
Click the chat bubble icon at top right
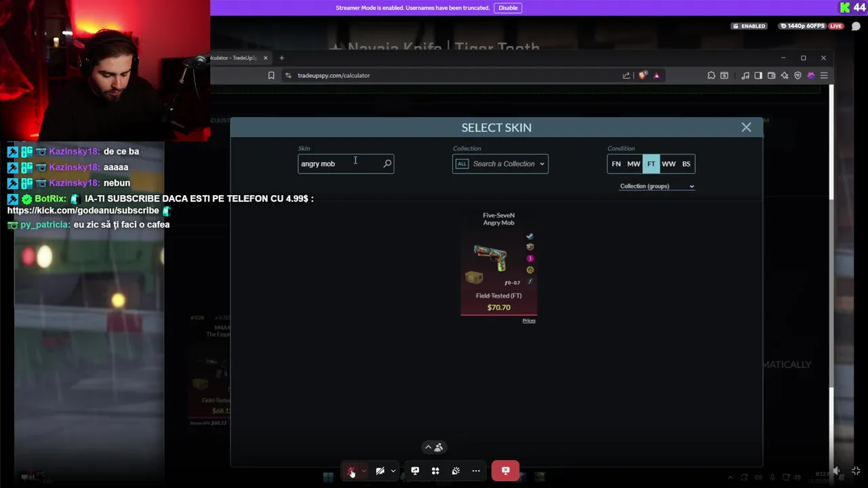856,26
